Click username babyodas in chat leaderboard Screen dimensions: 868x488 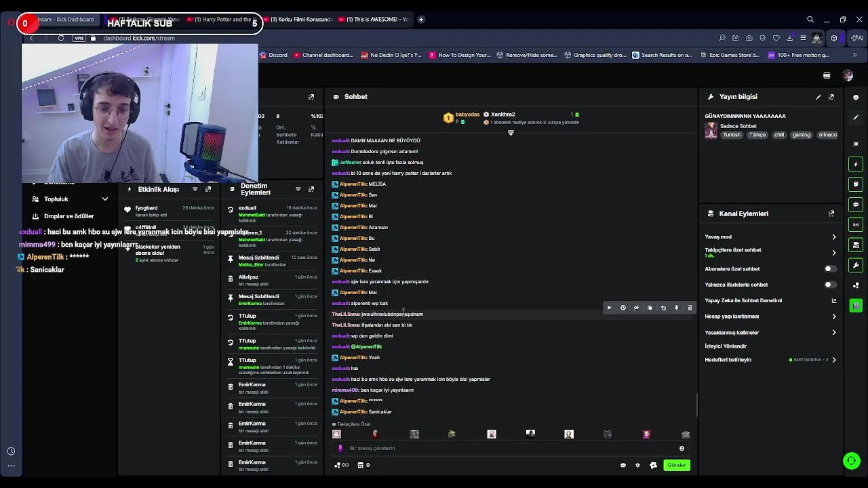pos(467,115)
